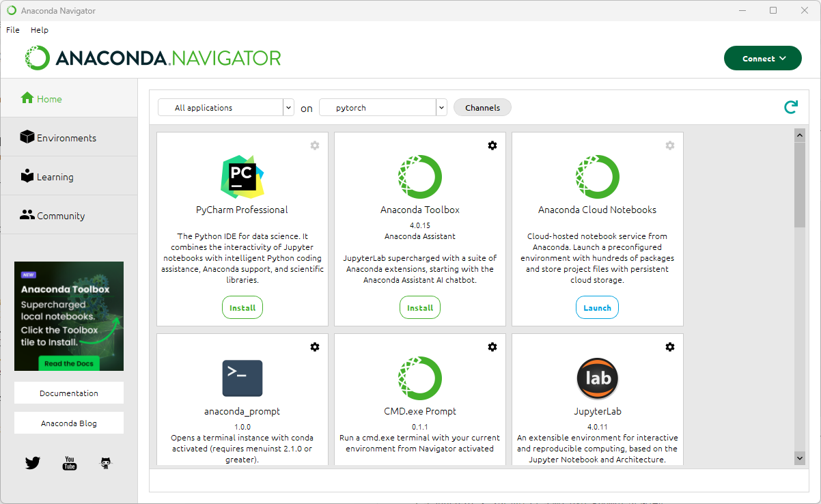Open the Help menu
Screen dimensions: 821x504
coord(40,30)
